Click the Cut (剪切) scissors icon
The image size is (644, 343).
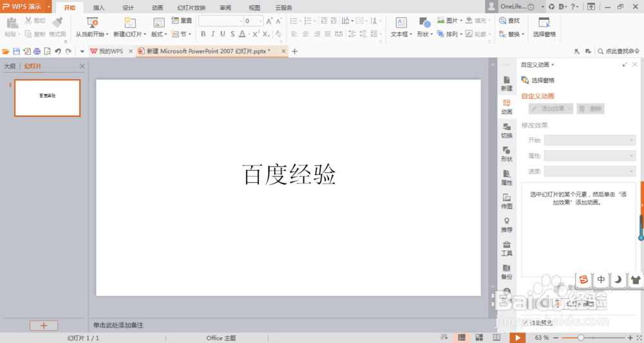28,20
